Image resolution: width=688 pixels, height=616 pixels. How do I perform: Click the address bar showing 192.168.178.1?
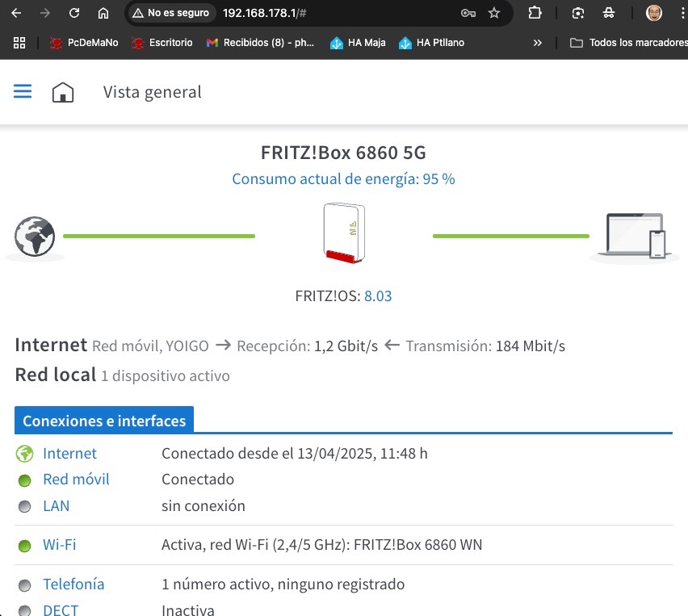tap(265, 13)
